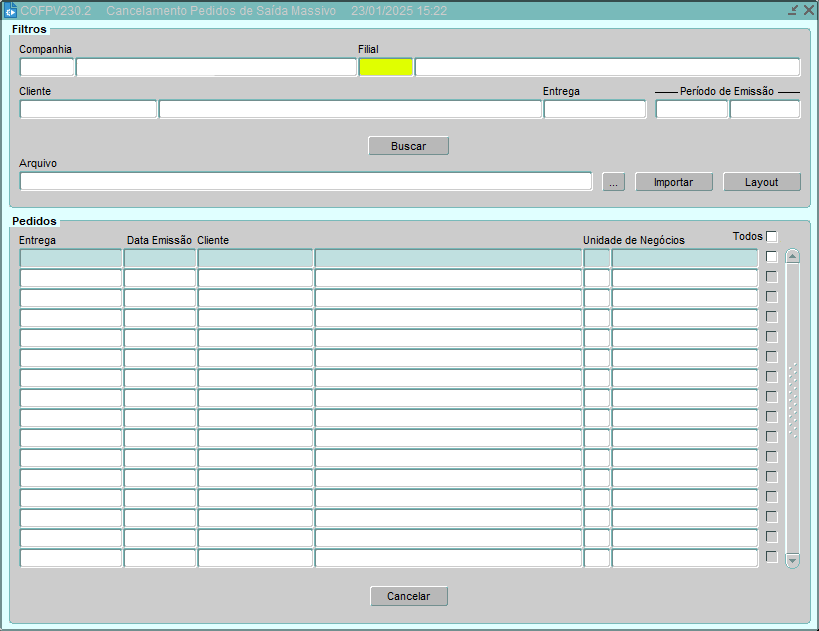The height and width of the screenshot is (631, 819).
Task: Click the scroll down arrow in Pedidos list
Action: 792,561
